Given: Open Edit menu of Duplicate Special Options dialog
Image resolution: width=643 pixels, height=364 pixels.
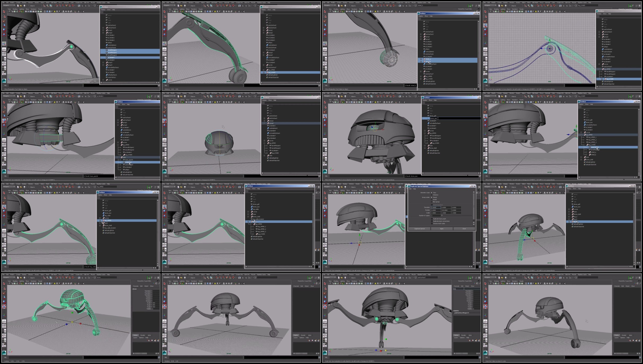Looking at the screenshot, I should click(410, 189).
